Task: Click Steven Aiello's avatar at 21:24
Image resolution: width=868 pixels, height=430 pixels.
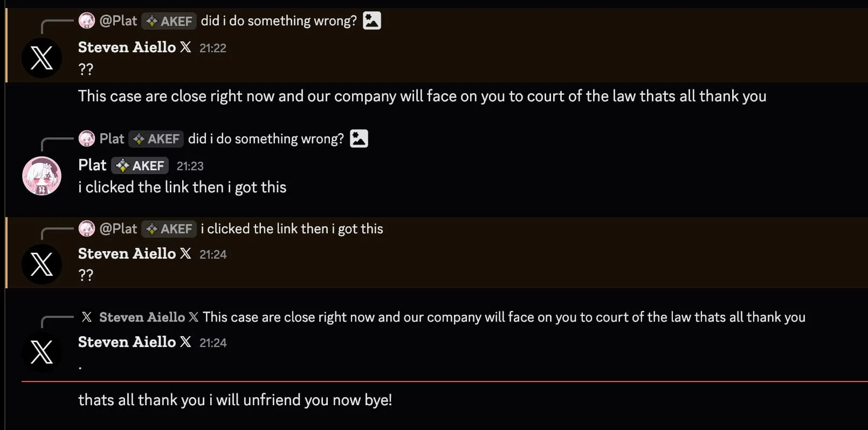Action: coord(42,264)
